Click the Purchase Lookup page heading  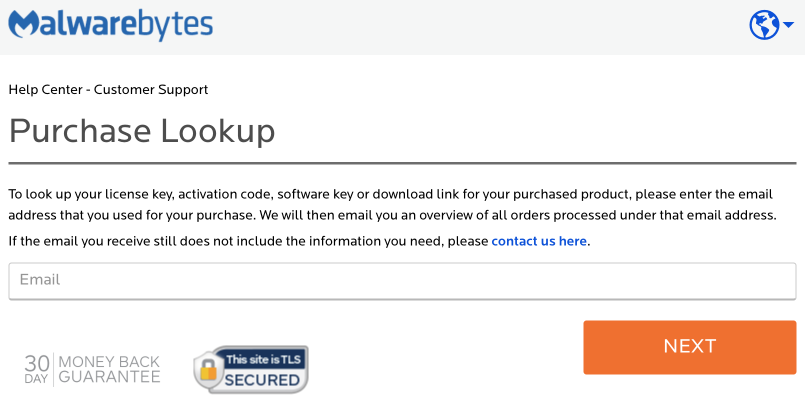point(142,131)
